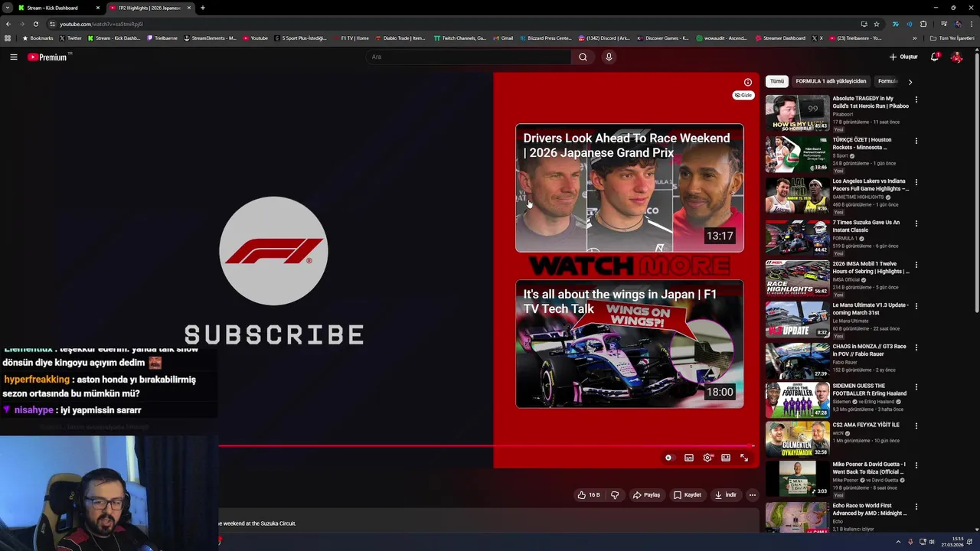Click the Paylaş share button
The width and height of the screenshot is (980, 551).
[x=646, y=495]
